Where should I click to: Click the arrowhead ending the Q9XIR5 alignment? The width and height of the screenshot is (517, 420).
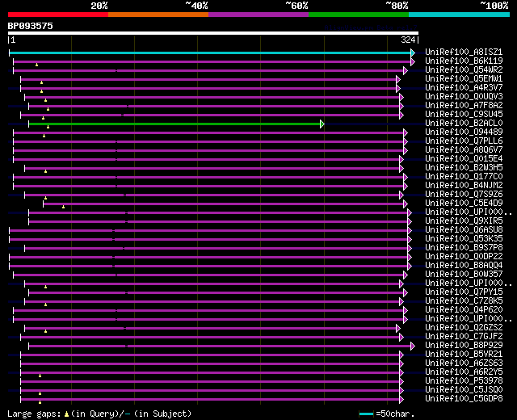(410, 221)
